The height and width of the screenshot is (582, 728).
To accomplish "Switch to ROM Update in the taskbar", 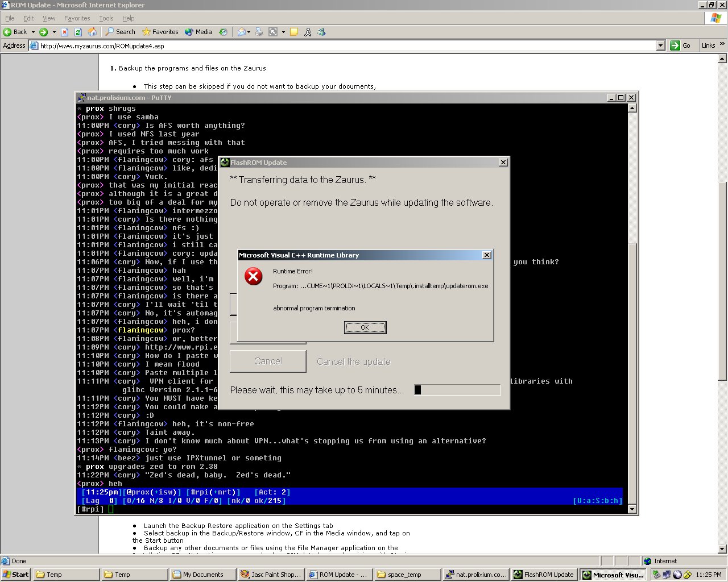I will pyautogui.click(x=339, y=575).
